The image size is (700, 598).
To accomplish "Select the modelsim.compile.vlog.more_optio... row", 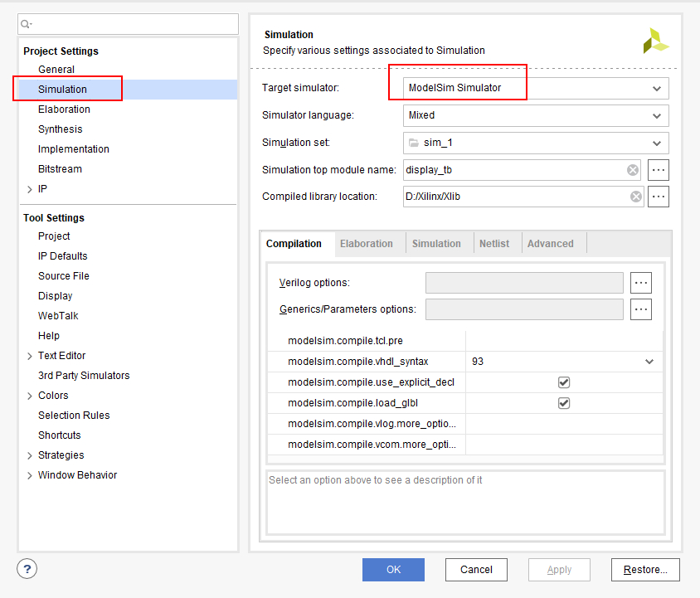I will 465,424.
